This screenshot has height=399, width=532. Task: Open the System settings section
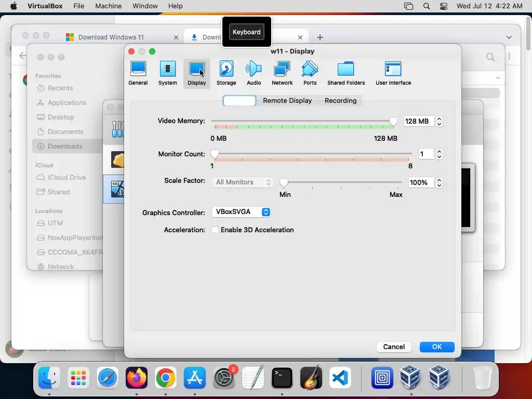(x=168, y=73)
